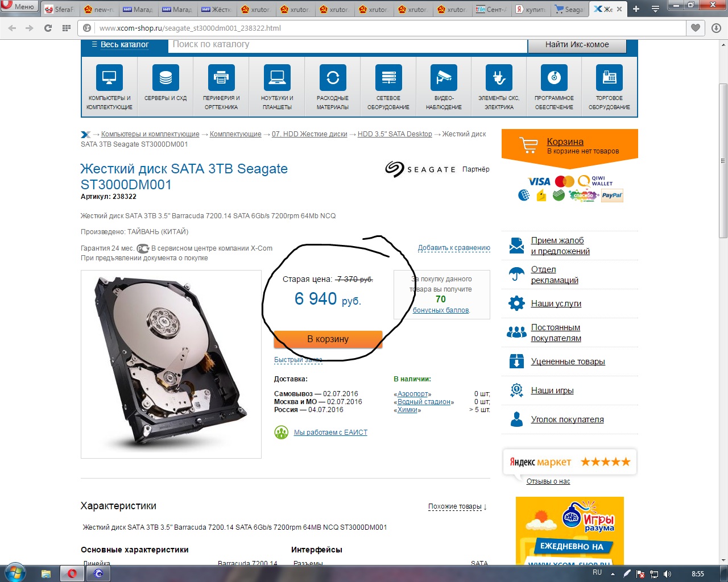Click the Opera browser icon in taskbar

pyautogui.click(x=72, y=573)
